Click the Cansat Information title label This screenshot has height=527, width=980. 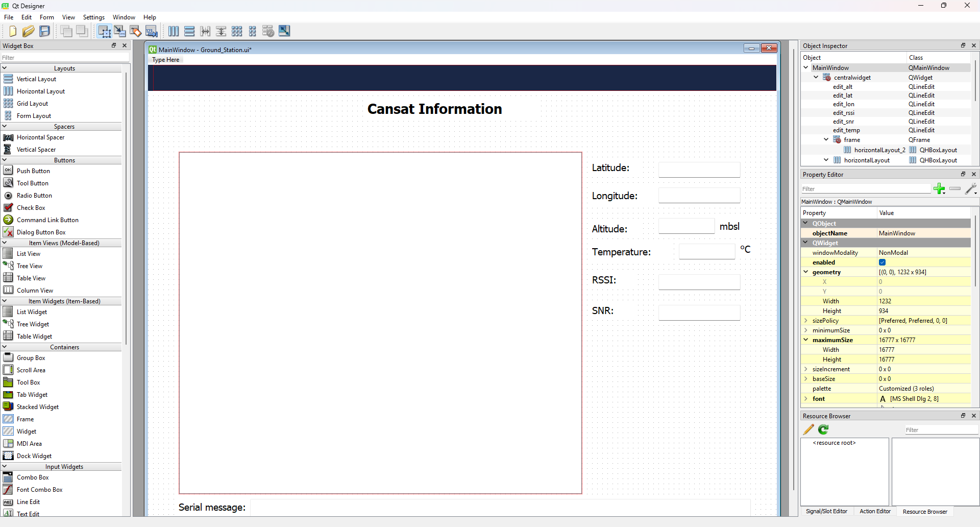click(435, 109)
